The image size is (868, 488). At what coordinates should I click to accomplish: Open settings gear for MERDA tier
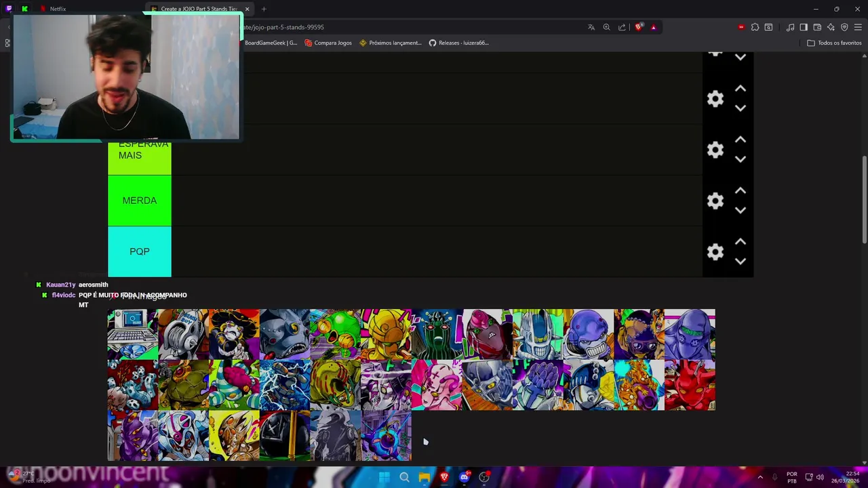coord(715,201)
